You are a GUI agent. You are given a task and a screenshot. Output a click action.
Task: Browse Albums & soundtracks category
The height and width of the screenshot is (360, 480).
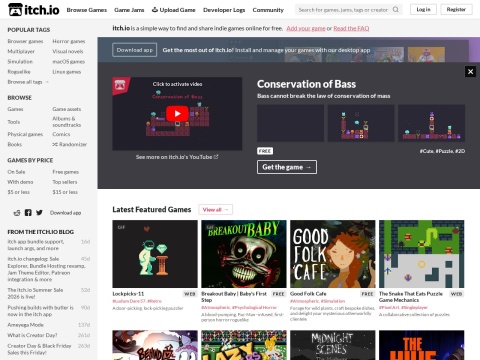(x=66, y=122)
